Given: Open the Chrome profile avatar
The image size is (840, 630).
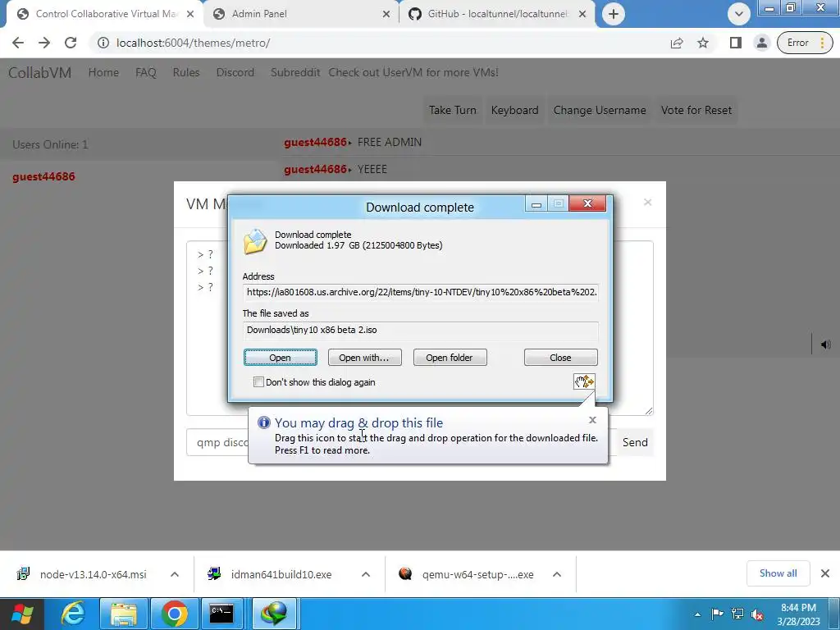Looking at the screenshot, I should pos(761,43).
